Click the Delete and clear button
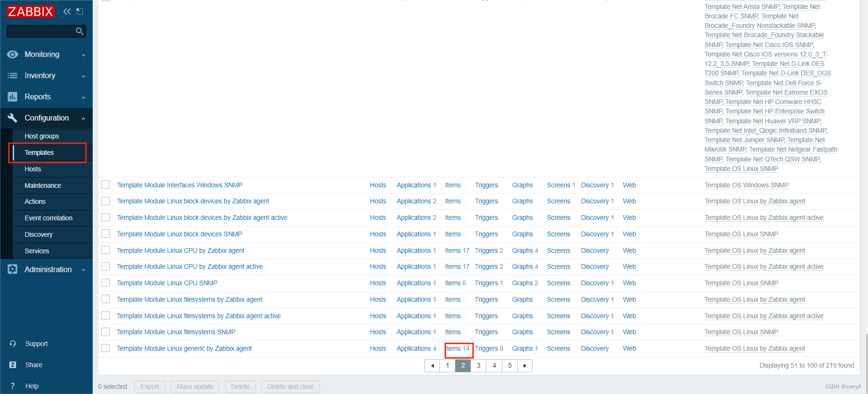 tap(290, 386)
